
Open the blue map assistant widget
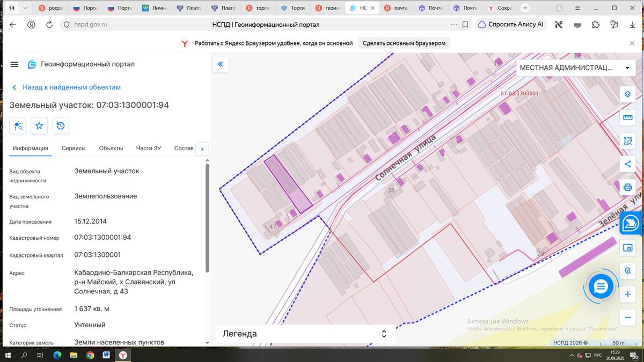[630, 224]
